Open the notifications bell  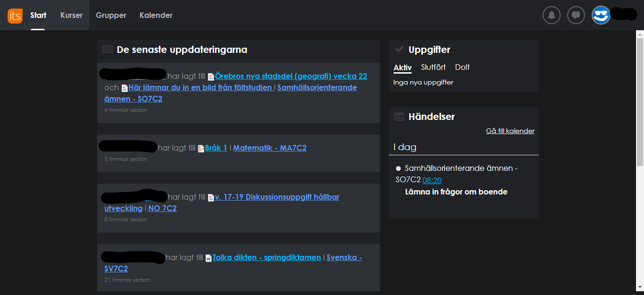[x=551, y=15]
